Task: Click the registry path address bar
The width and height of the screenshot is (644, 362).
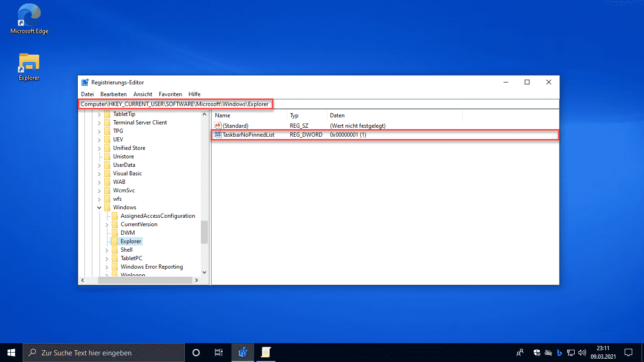Action: pyautogui.click(x=318, y=104)
